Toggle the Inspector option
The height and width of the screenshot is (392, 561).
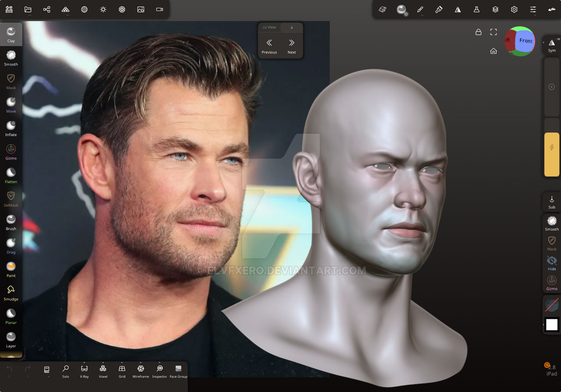pyautogui.click(x=160, y=371)
